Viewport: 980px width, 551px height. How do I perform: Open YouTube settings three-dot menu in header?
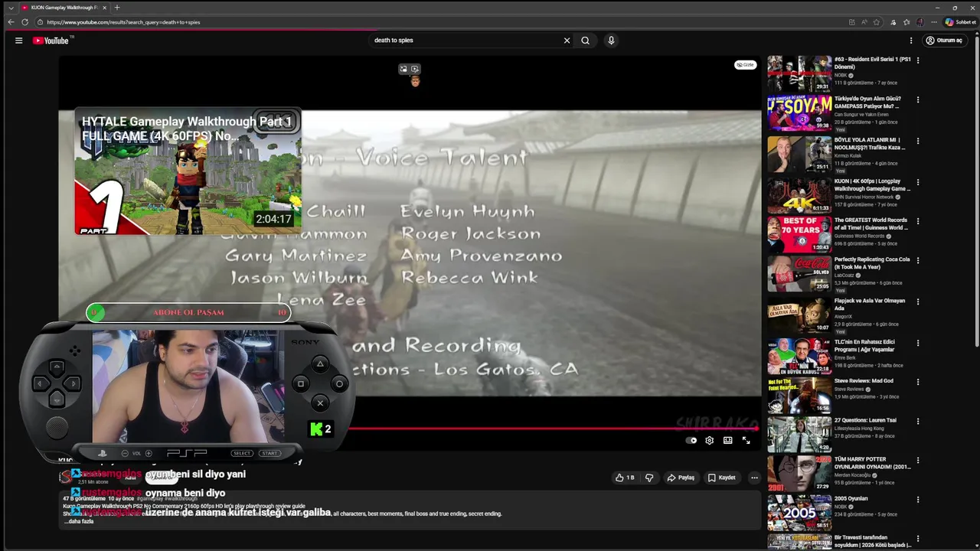click(x=911, y=41)
